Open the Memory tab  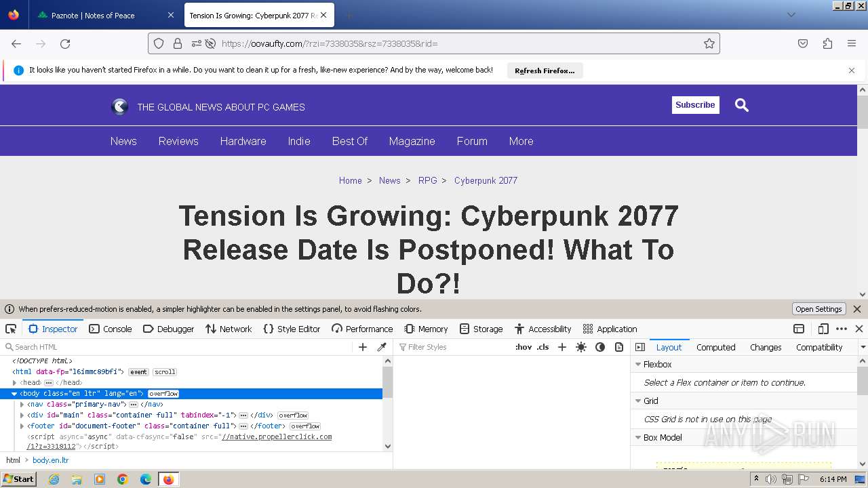[426, 329]
